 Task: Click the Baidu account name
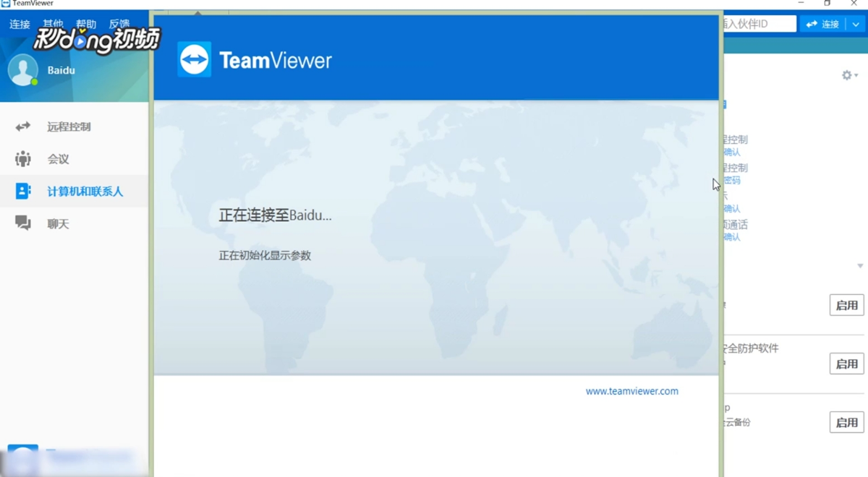click(x=61, y=70)
